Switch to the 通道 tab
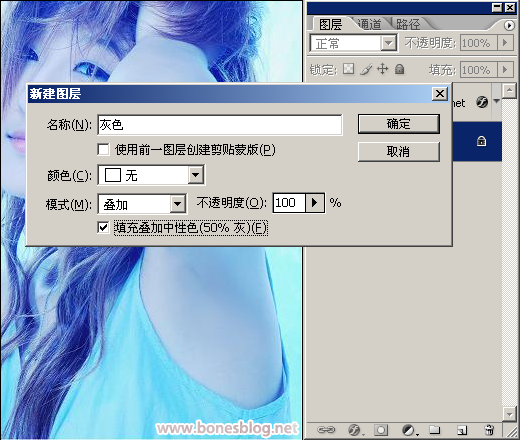This screenshot has height=440, width=520. pyautogui.click(x=369, y=24)
